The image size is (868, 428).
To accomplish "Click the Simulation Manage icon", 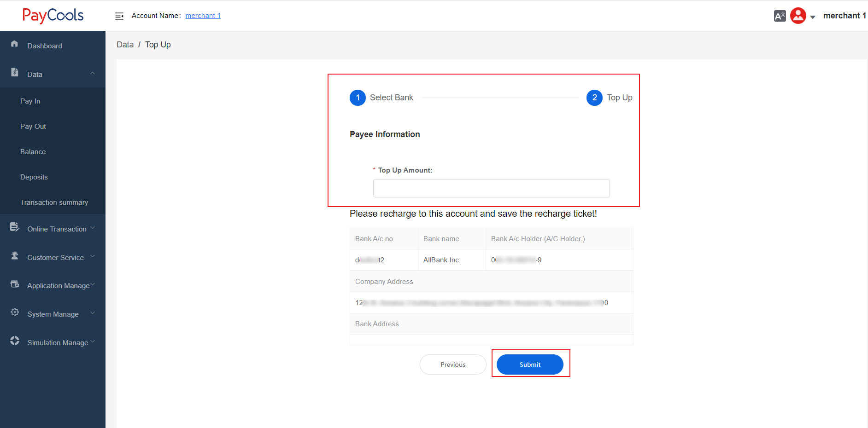I will [15, 341].
